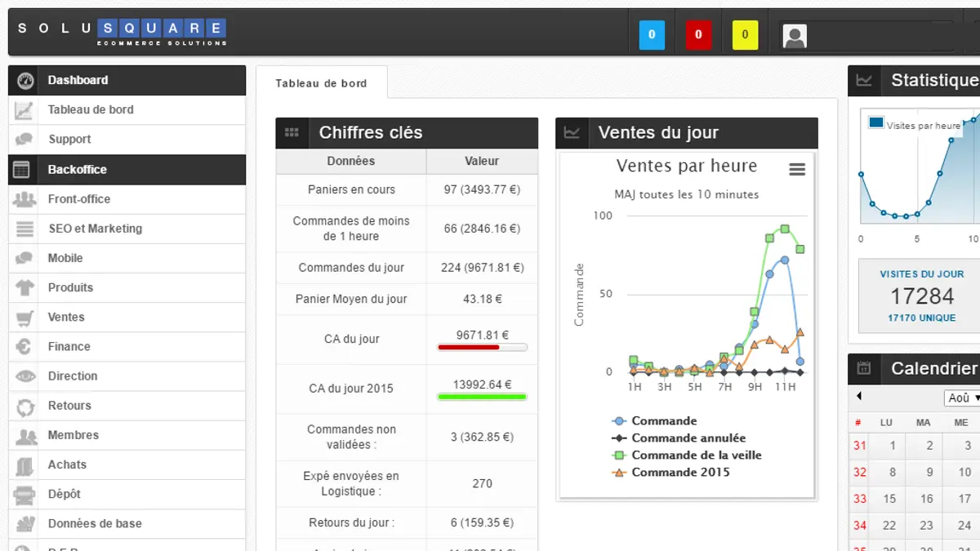Click the SoluSquare logo
Screen dimensions: 980x551
[122, 32]
